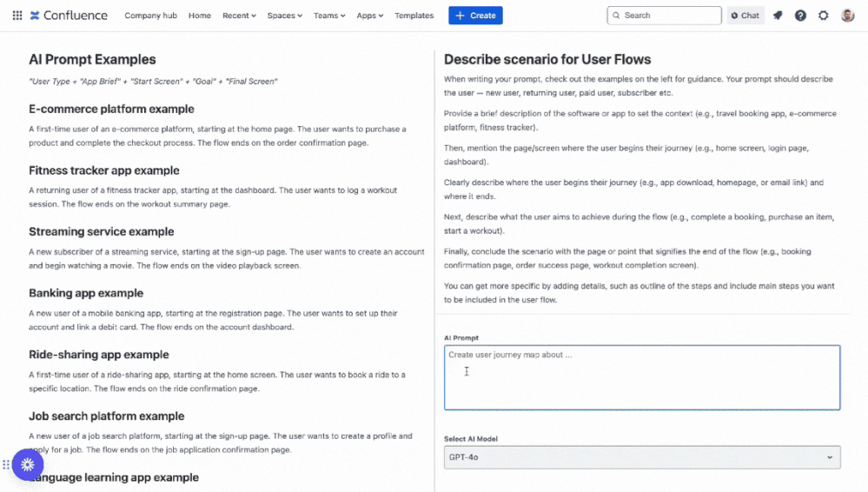This screenshot has height=492, width=868.
Task: Click the AI Prompt field label
Action: point(461,337)
